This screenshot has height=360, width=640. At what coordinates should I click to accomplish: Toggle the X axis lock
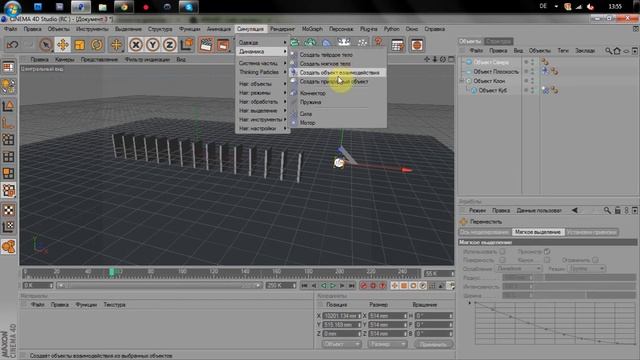(x=136, y=44)
